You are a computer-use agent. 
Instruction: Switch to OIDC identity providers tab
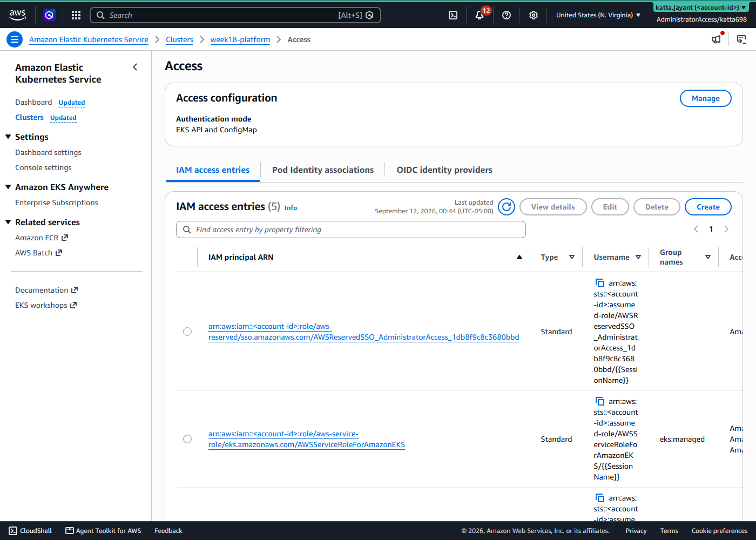(x=444, y=170)
